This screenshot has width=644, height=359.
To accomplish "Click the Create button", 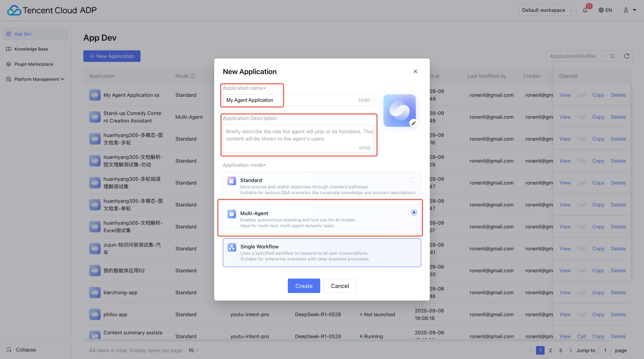I will click(304, 286).
